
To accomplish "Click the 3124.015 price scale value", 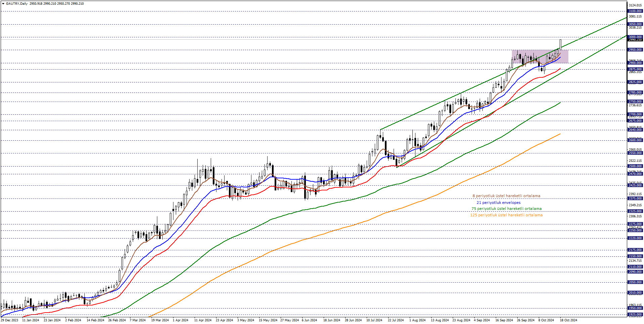I will coord(635,5).
